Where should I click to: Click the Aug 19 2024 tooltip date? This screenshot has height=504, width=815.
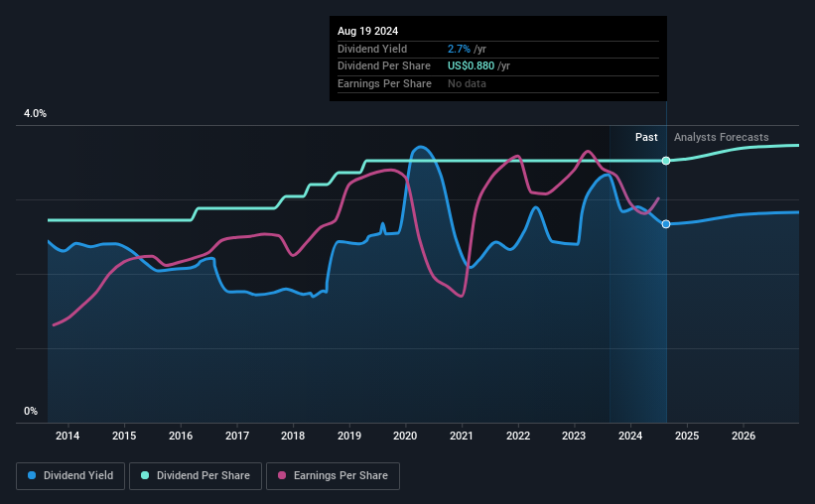pyautogui.click(x=368, y=31)
